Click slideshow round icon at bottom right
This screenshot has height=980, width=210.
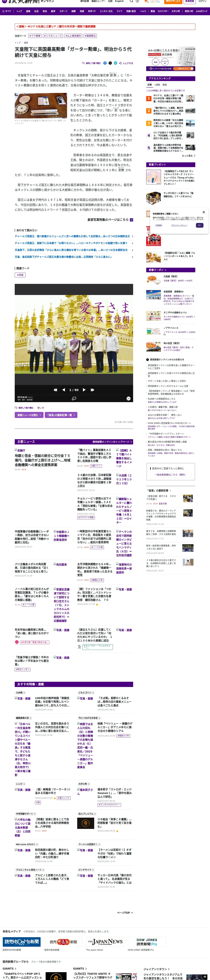[128, 398]
